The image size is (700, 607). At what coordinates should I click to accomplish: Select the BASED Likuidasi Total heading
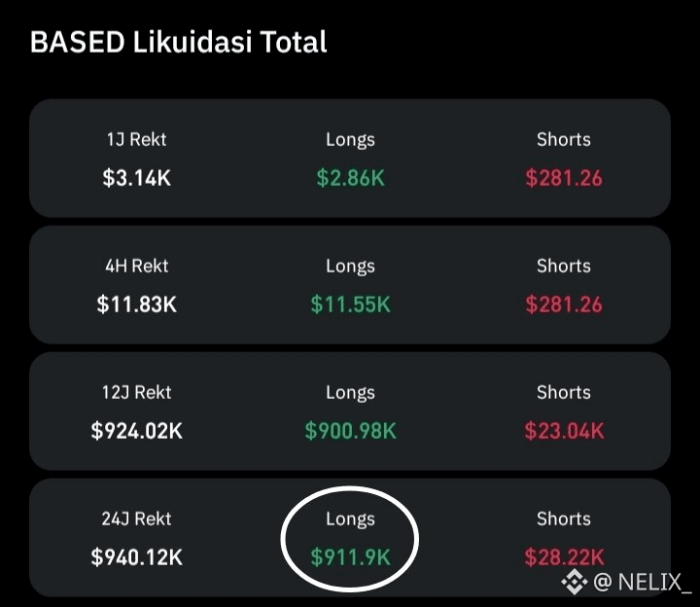coord(178,42)
